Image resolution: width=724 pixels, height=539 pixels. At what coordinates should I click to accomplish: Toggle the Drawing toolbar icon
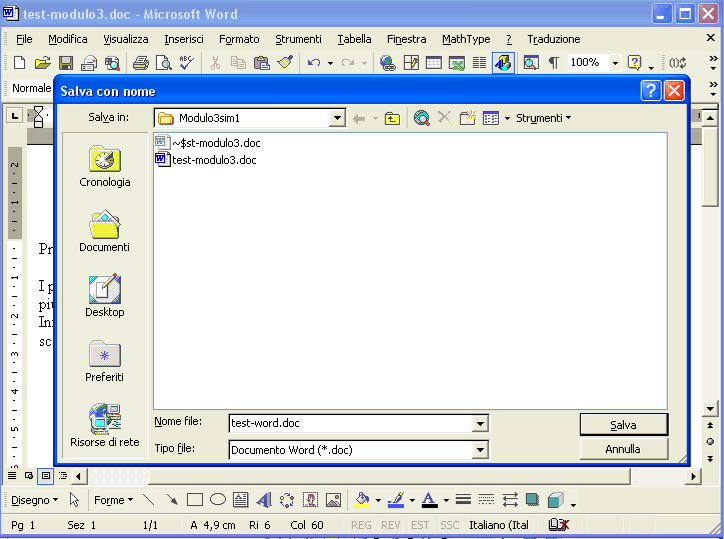(503, 62)
